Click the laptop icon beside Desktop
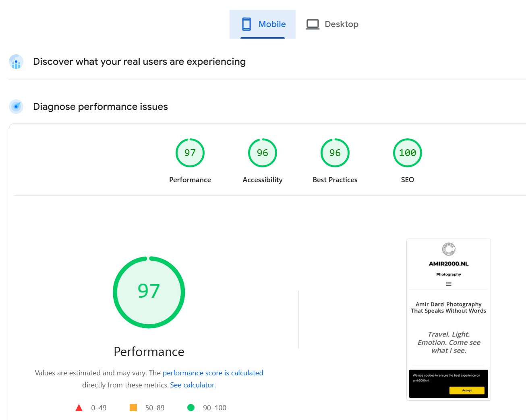 pos(313,24)
